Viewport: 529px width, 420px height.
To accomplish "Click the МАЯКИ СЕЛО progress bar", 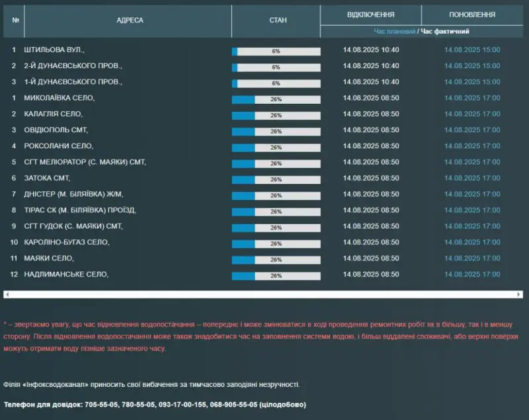I will click(276, 260).
